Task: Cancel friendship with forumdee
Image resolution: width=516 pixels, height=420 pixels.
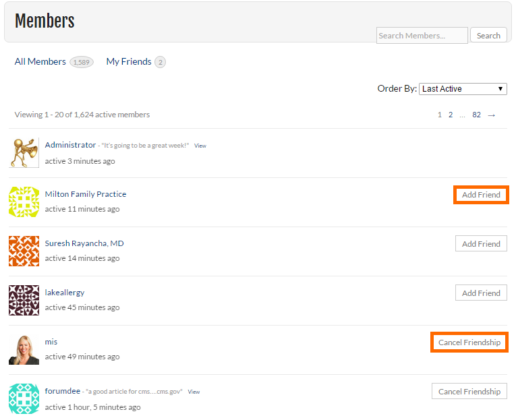Action: (x=469, y=392)
